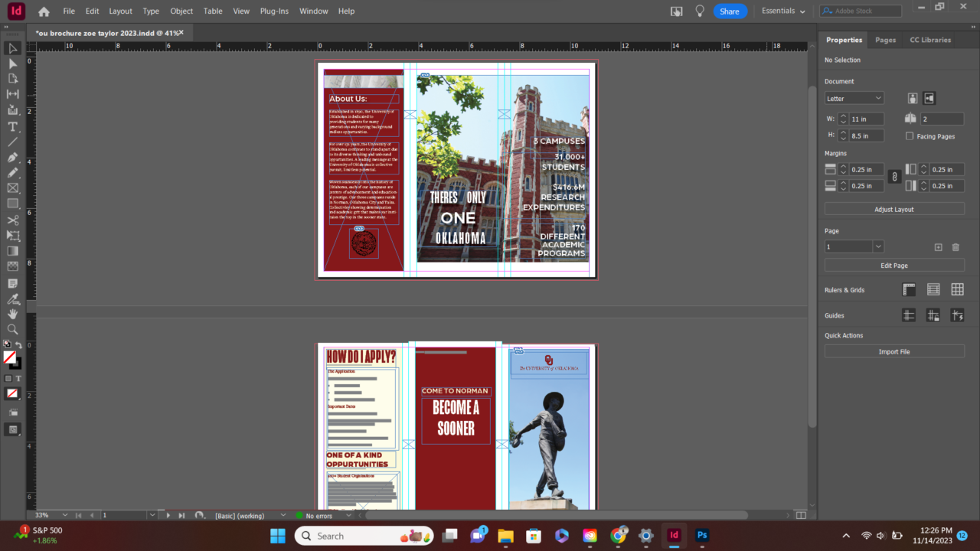
Task: Click the Apply None swatch
Action: click(x=12, y=393)
